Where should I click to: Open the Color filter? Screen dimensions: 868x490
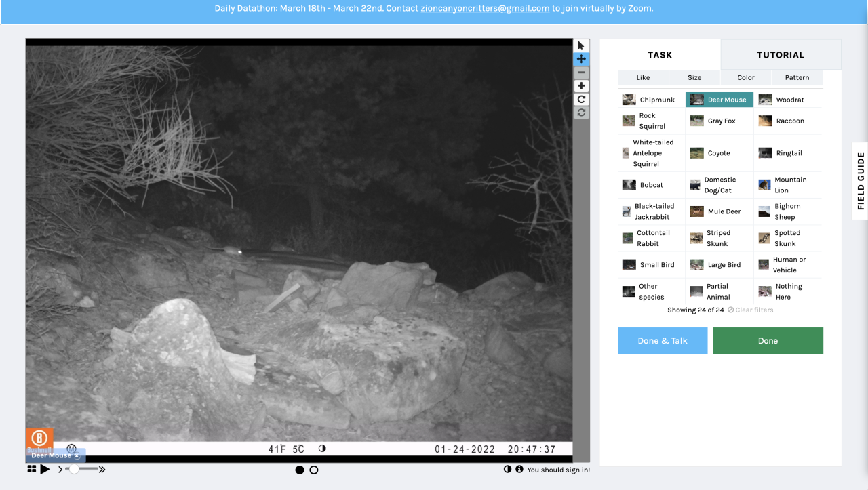[746, 77]
